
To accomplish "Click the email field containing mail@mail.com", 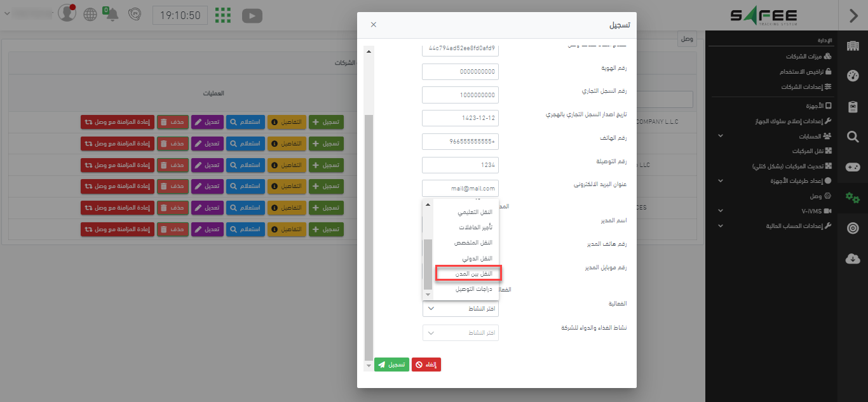I will [461, 189].
